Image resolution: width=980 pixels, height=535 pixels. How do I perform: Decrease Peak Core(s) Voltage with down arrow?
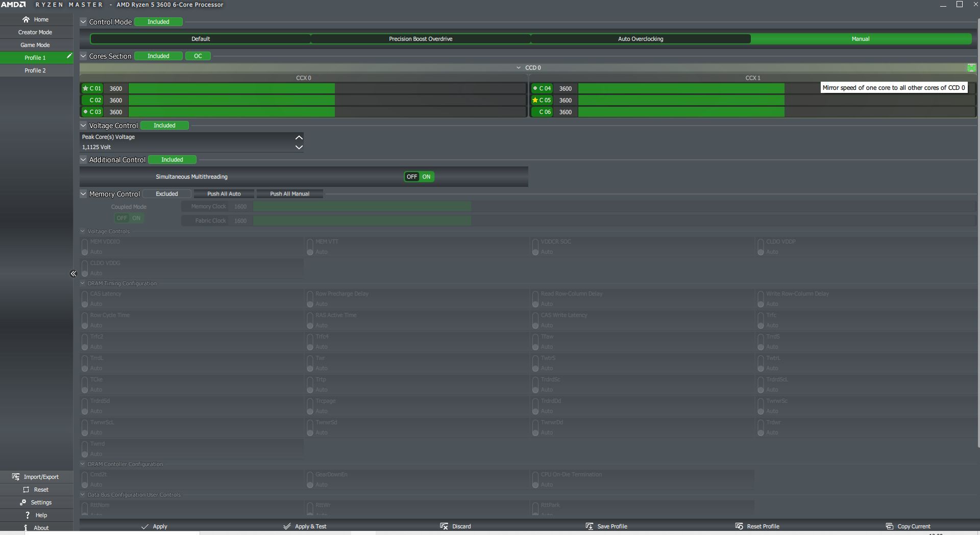tap(299, 147)
